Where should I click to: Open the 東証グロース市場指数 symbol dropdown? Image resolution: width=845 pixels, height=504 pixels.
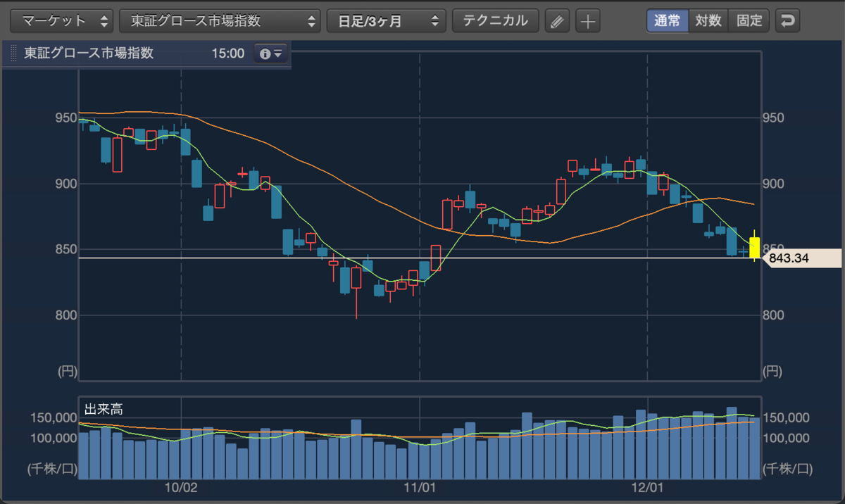[x=220, y=20]
